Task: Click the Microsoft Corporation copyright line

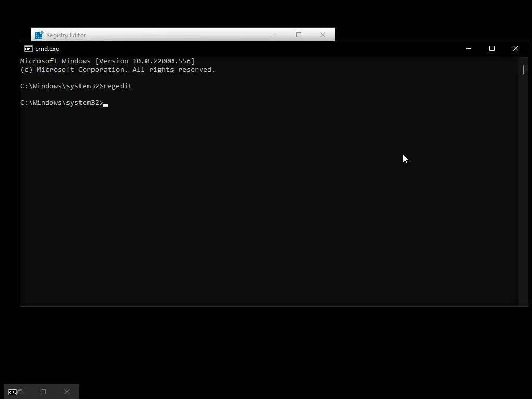Action: [x=117, y=70]
